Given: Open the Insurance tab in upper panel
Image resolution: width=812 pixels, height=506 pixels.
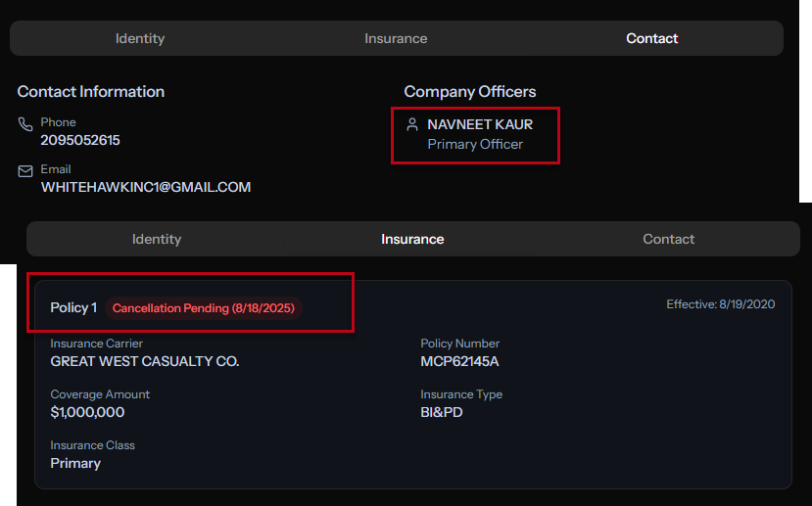Looking at the screenshot, I should coord(396,38).
